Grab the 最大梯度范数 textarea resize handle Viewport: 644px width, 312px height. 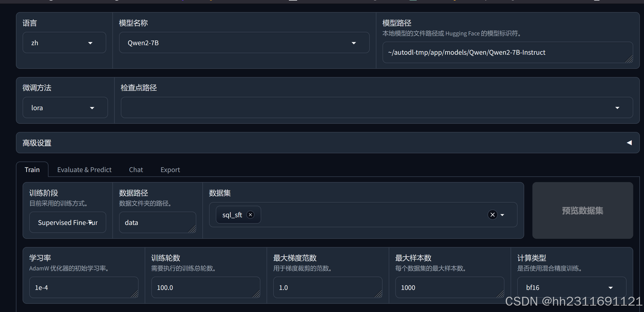point(378,294)
